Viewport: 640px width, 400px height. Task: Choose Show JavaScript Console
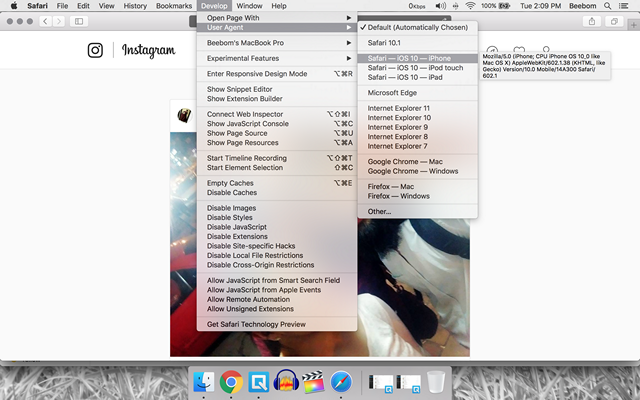[277, 124]
